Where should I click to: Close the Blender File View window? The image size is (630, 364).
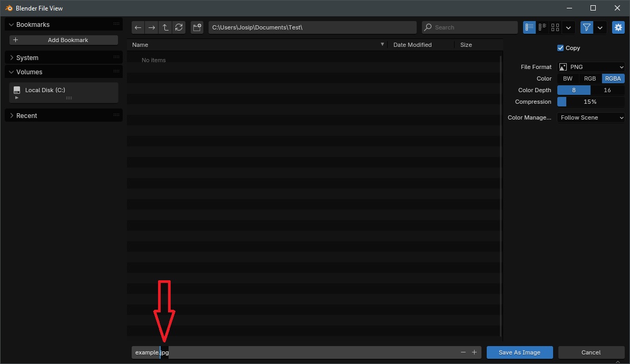click(x=617, y=8)
